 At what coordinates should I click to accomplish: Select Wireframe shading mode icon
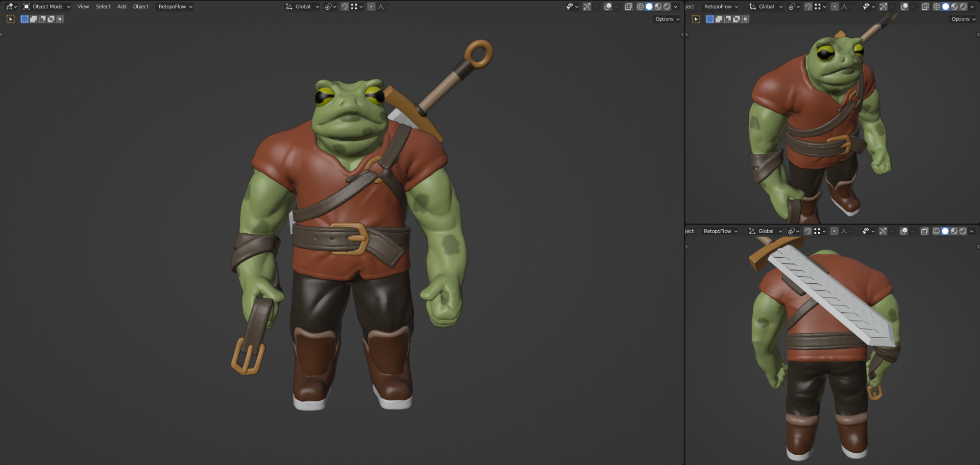point(640,6)
